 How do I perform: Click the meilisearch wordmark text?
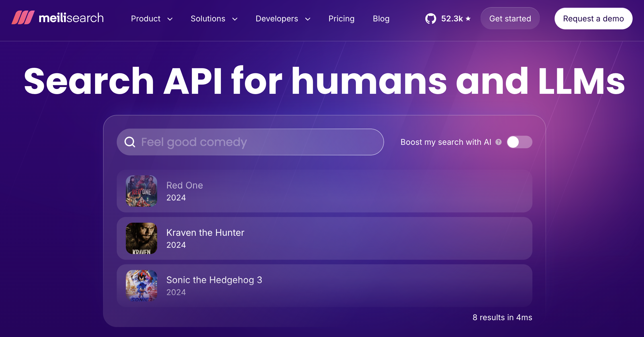(x=71, y=18)
